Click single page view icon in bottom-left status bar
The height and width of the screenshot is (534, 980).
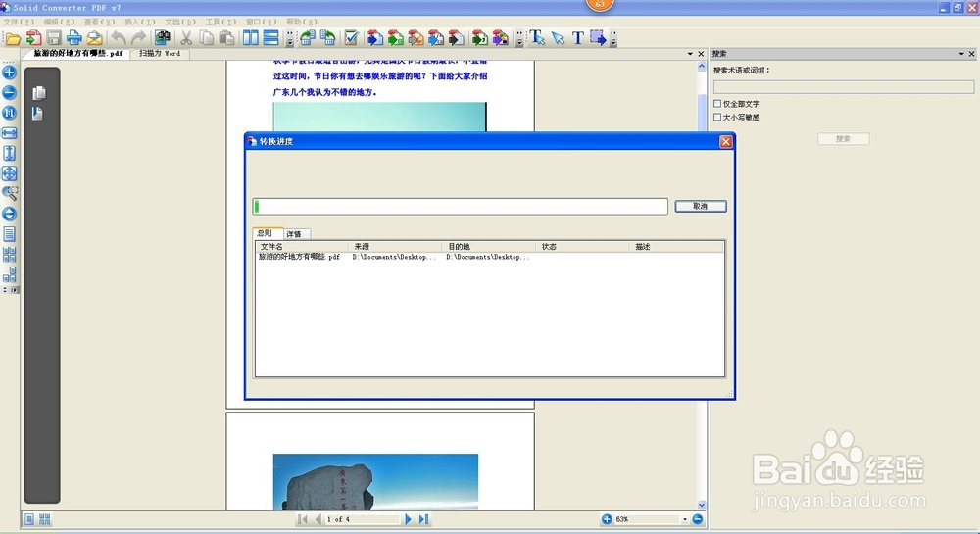pos(28,519)
